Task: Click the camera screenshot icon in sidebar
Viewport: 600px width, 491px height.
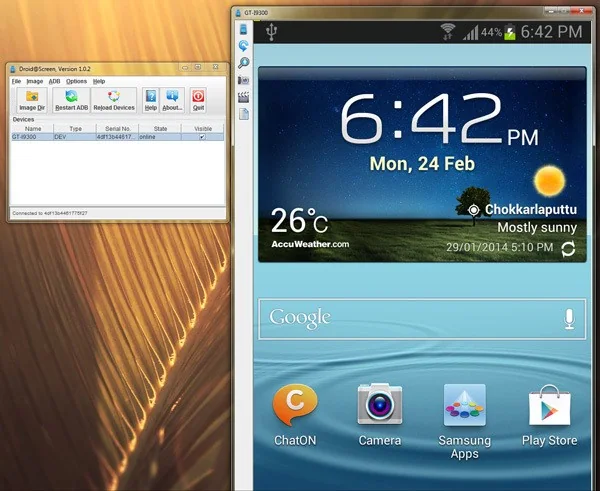Action: tap(243, 80)
